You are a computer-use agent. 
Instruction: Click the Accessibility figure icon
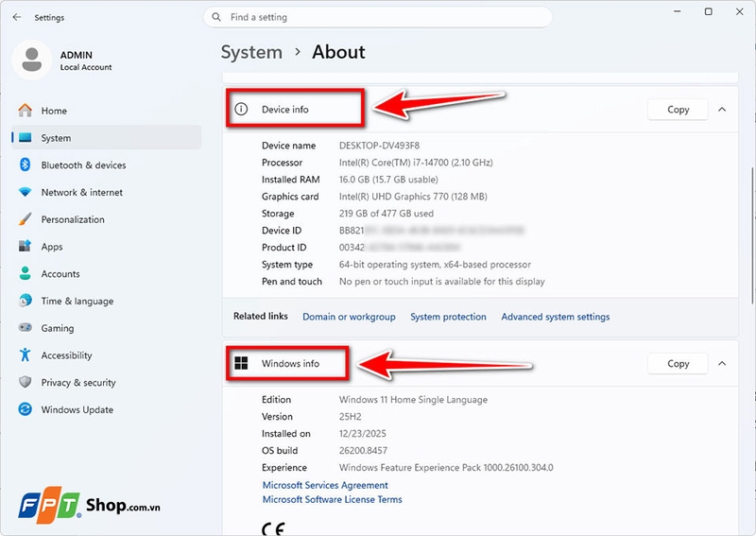pyautogui.click(x=26, y=355)
